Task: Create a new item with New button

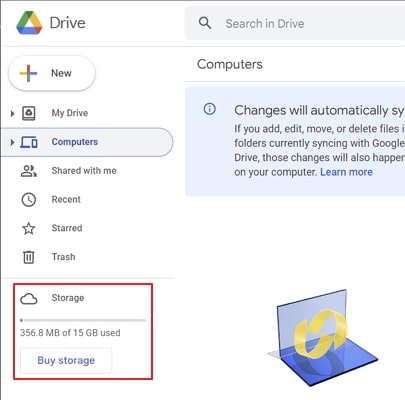Action: 52,73
